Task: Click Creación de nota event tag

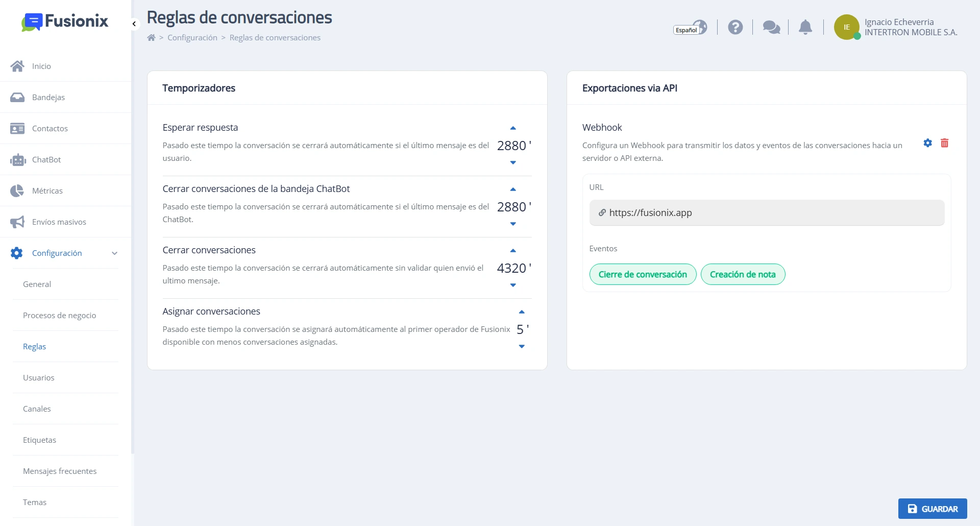Action: 743,274
